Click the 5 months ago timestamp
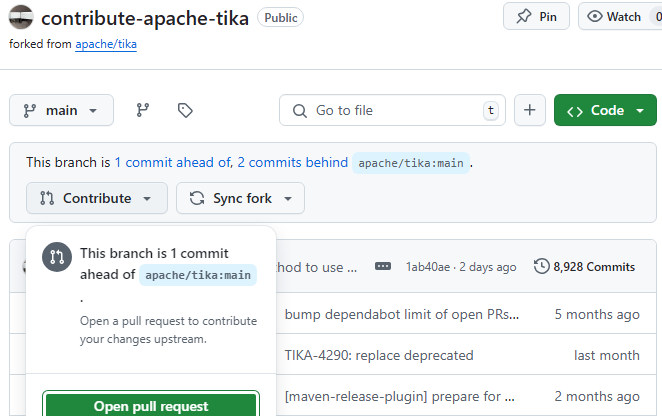 click(597, 314)
